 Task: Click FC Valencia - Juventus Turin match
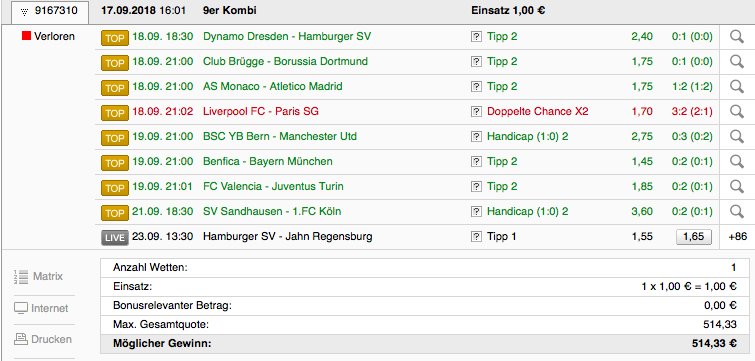click(x=273, y=186)
